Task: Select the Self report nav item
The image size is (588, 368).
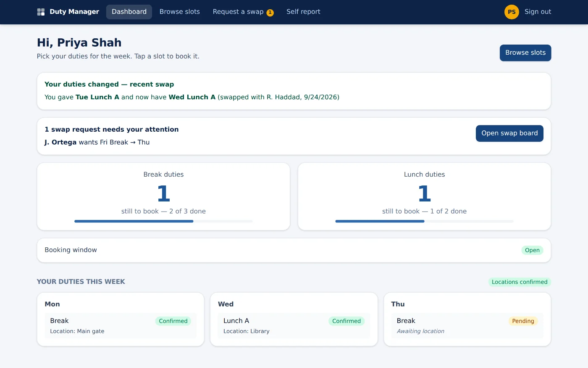Action: click(303, 12)
